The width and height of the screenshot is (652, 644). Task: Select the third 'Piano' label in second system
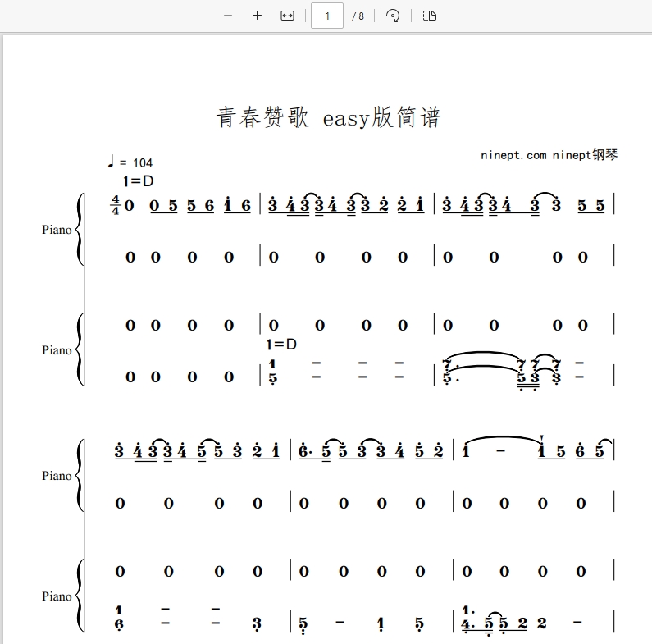[57, 476]
